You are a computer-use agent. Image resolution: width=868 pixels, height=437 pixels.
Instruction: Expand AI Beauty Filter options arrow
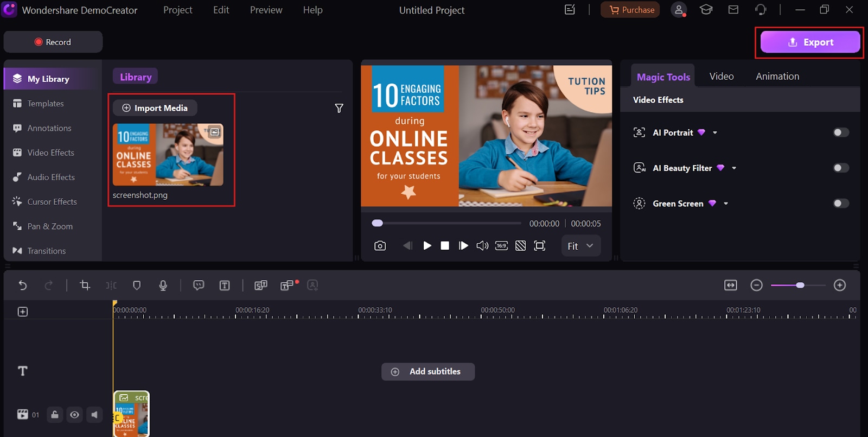[x=734, y=168]
